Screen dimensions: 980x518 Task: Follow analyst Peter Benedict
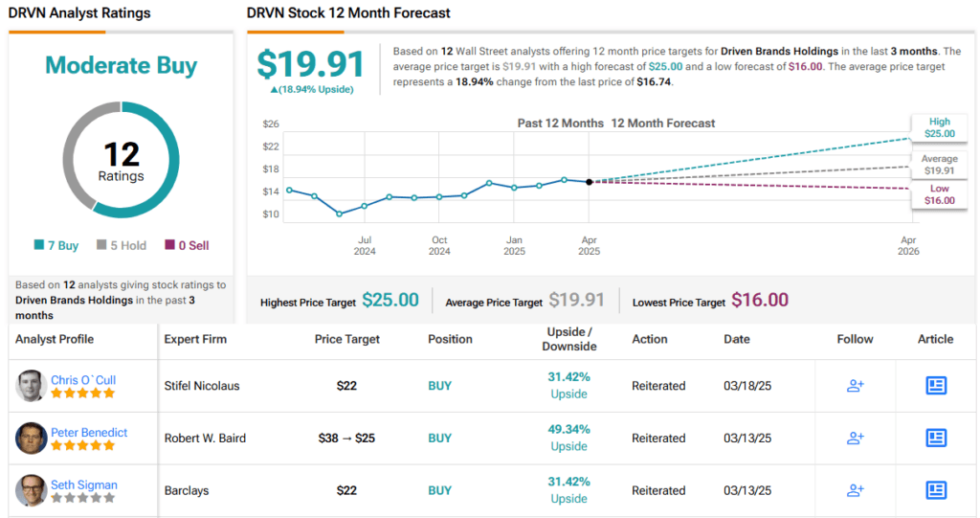(855, 438)
